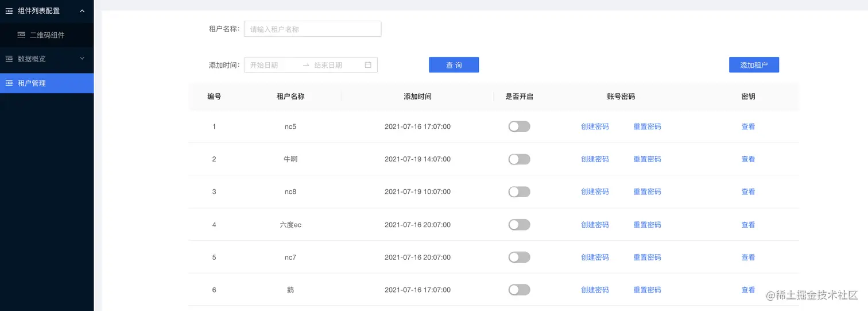868x311 pixels.
Task: Click 重置密码 for tenant nc8
Action: point(647,191)
